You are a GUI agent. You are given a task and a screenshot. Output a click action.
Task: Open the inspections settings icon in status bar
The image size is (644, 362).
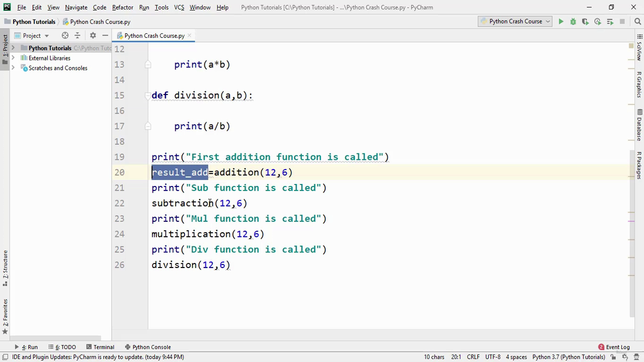coord(625,357)
